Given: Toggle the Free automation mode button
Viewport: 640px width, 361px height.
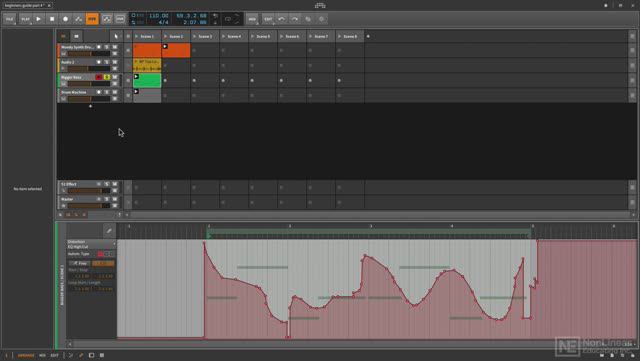Looking at the screenshot, I should [x=79, y=263].
